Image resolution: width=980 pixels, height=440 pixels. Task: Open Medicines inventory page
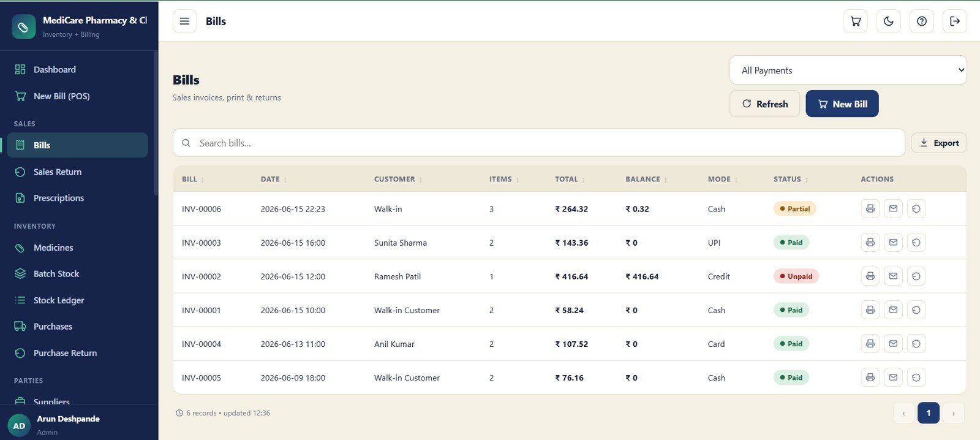(77, 248)
